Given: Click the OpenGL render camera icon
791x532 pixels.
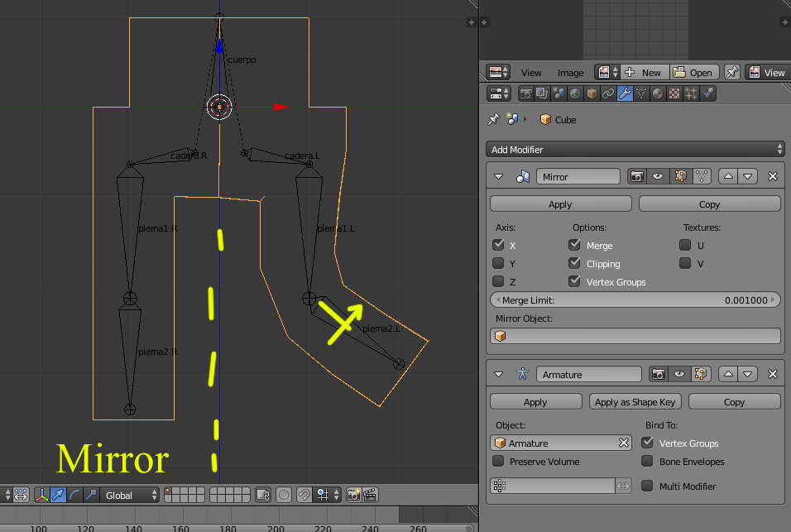Looking at the screenshot, I should point(354,495).
